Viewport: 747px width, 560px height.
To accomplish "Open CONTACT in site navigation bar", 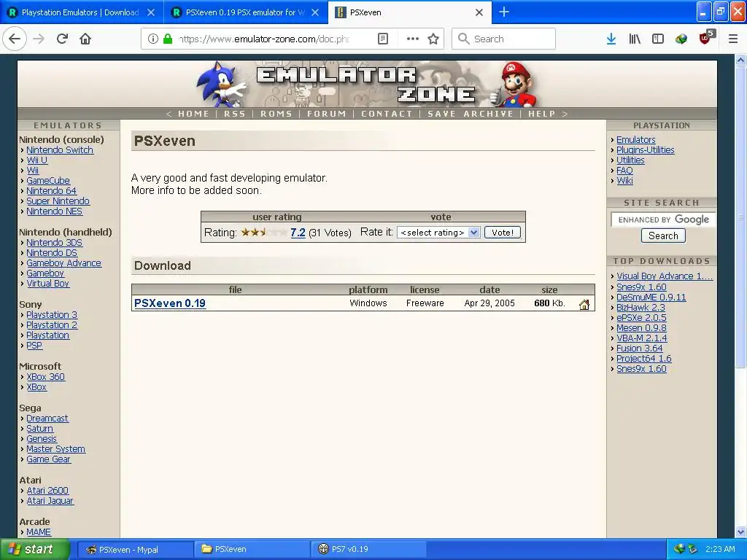I will point(387,114).
